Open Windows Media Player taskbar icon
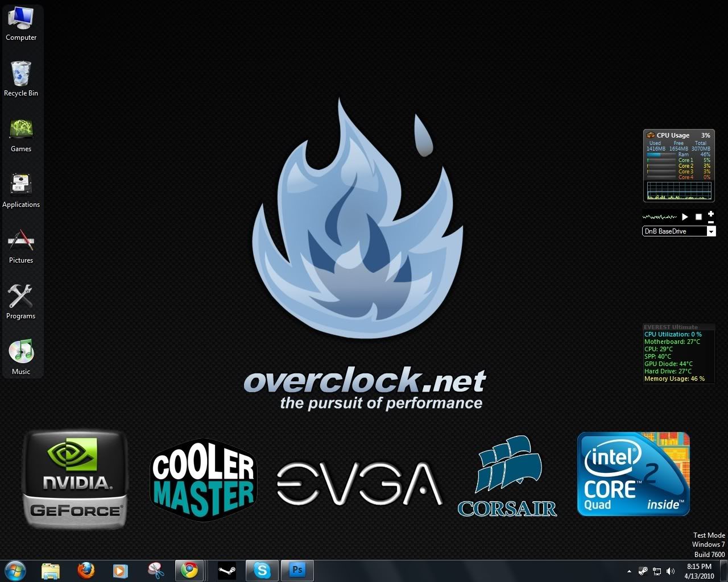The width and height of the screenshot is (728, 582). point(120,571)
